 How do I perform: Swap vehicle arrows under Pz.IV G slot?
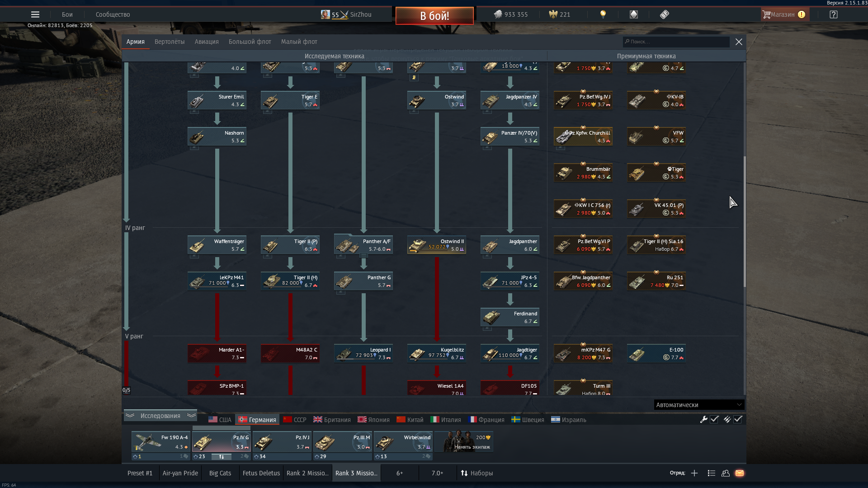click(222, 457)
